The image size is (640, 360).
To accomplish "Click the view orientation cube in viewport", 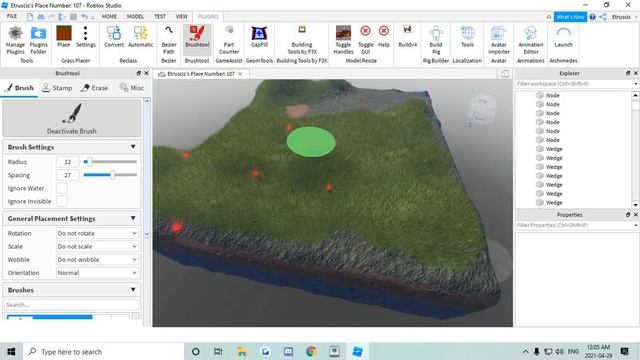I will 482,109.
